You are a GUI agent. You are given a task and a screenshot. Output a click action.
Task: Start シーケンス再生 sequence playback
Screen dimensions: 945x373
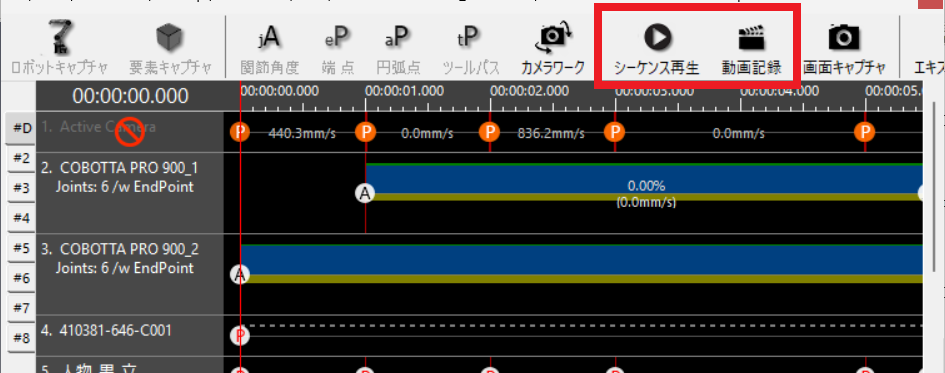coord(657,37)
